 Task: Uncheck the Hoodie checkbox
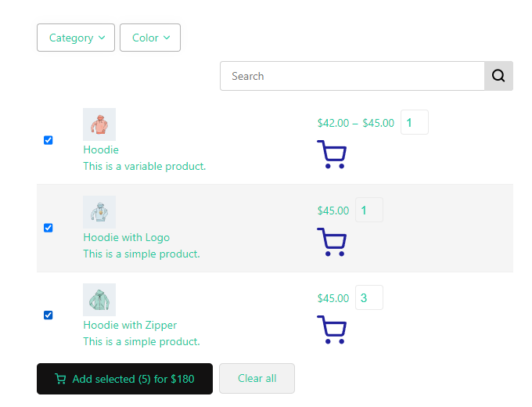click(x=49, y=140)
